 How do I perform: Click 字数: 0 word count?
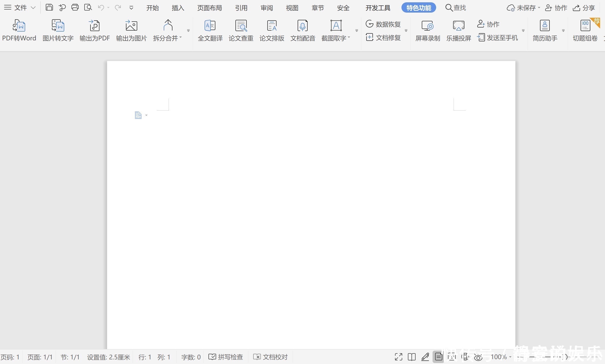click(191, 357)
